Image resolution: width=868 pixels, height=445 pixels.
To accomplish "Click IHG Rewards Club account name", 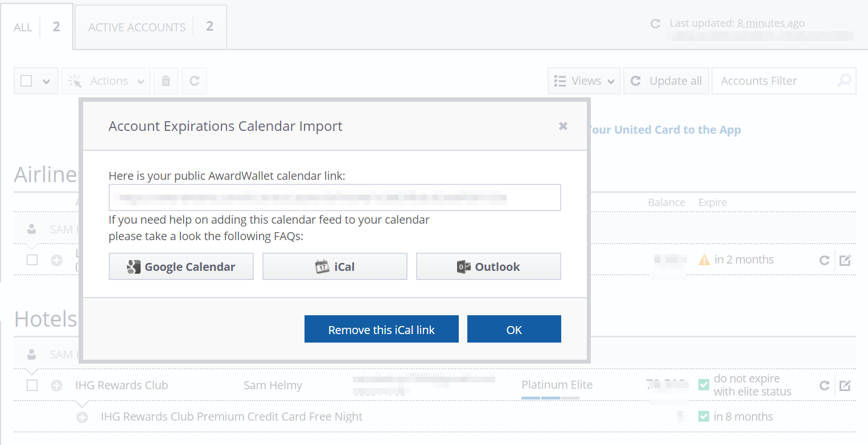I will (121, 385).
